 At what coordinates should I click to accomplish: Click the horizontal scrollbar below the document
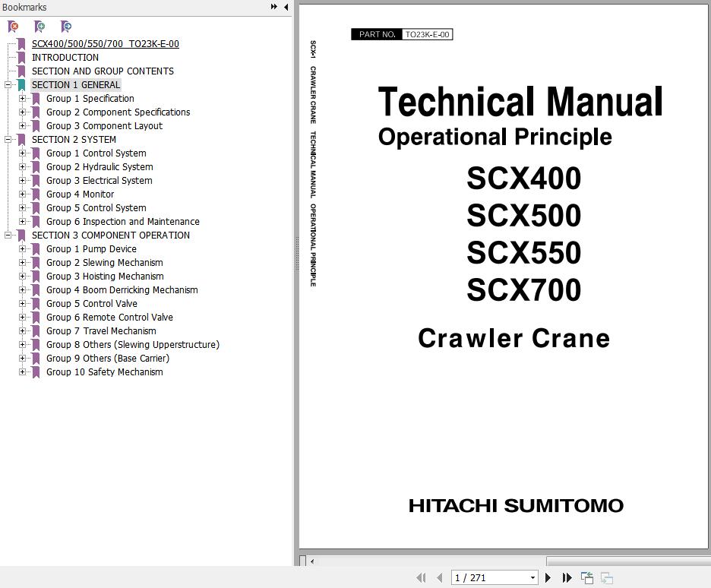tap(425, 561)
